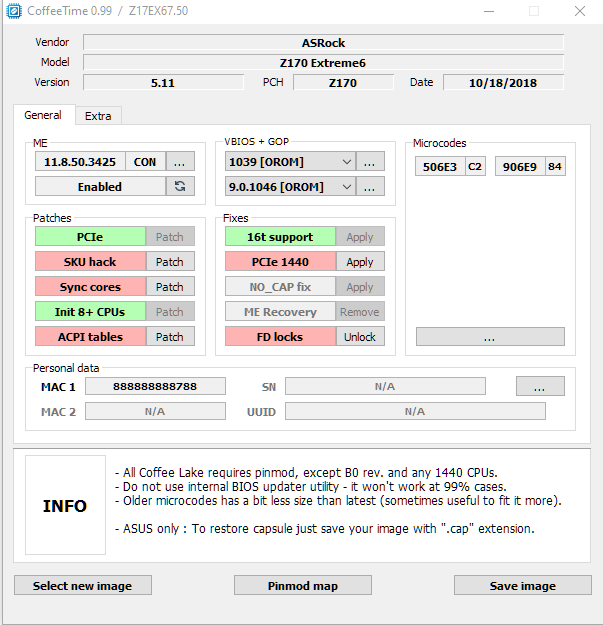The height and width of the screenshot is (625, 603).
Task: Click the Init 8+ CPUs green label
Action: coord(90,312)
